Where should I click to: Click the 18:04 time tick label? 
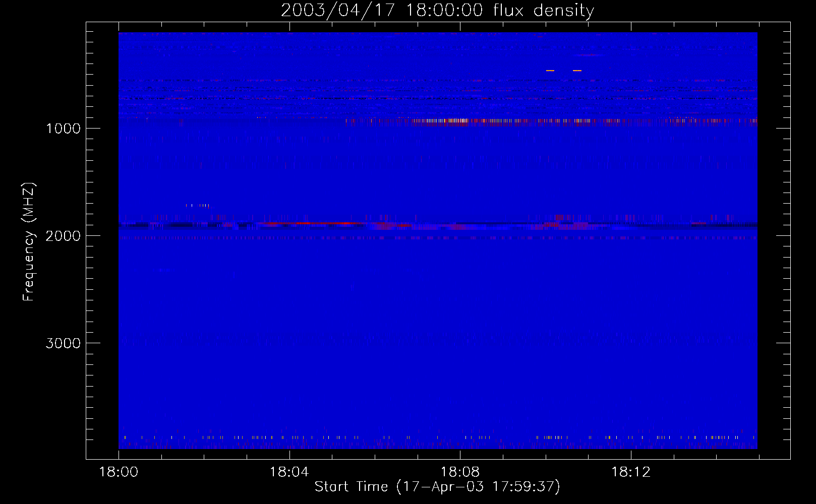tap(289, 472)
